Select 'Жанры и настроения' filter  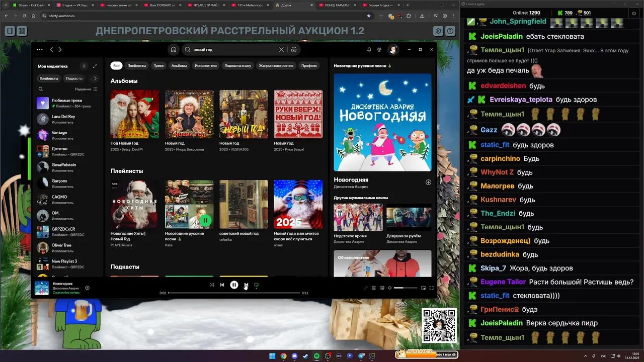pos(276,66)
